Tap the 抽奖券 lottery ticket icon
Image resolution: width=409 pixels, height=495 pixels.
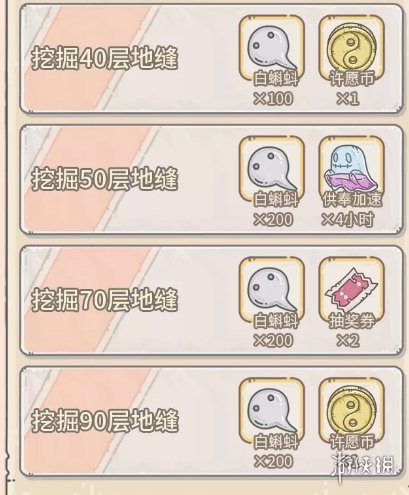pos(352,291)
